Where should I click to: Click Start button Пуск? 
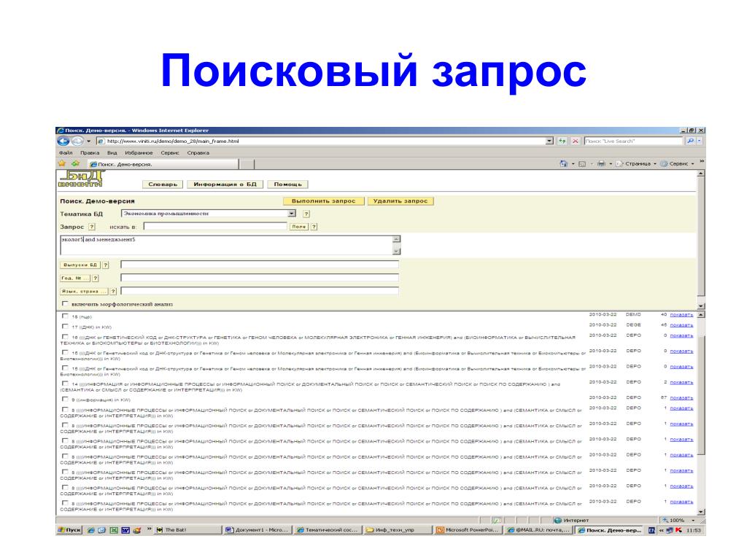(69, 530)
